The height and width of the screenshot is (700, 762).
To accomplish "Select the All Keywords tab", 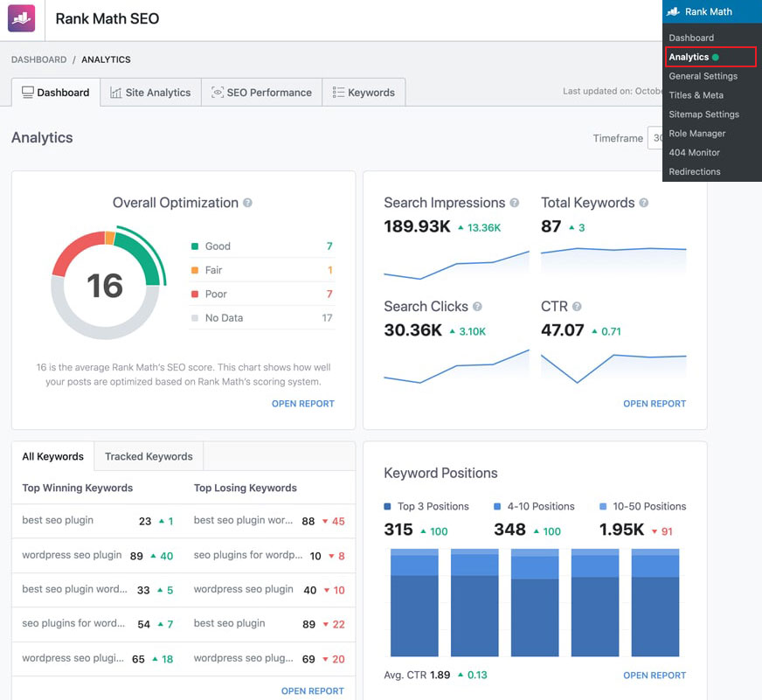I will coord(53,456).
